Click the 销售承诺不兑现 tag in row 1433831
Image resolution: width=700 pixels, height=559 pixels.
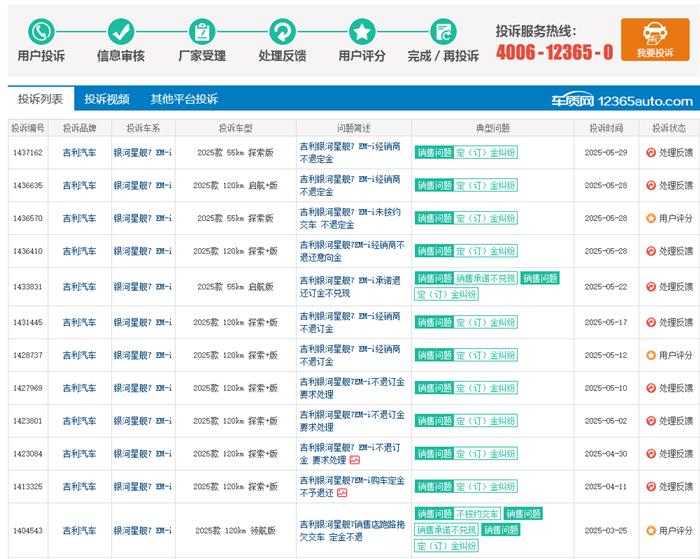tap(486, 279)
